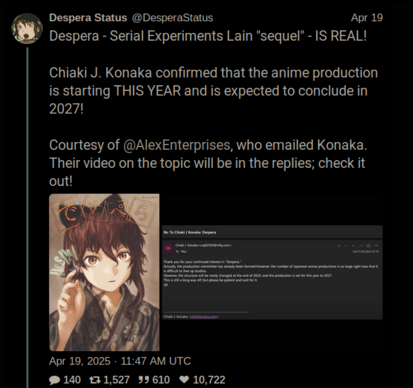Click the 140 replies count
Viewport: 413px width, 388px height.
coord(72,380)
